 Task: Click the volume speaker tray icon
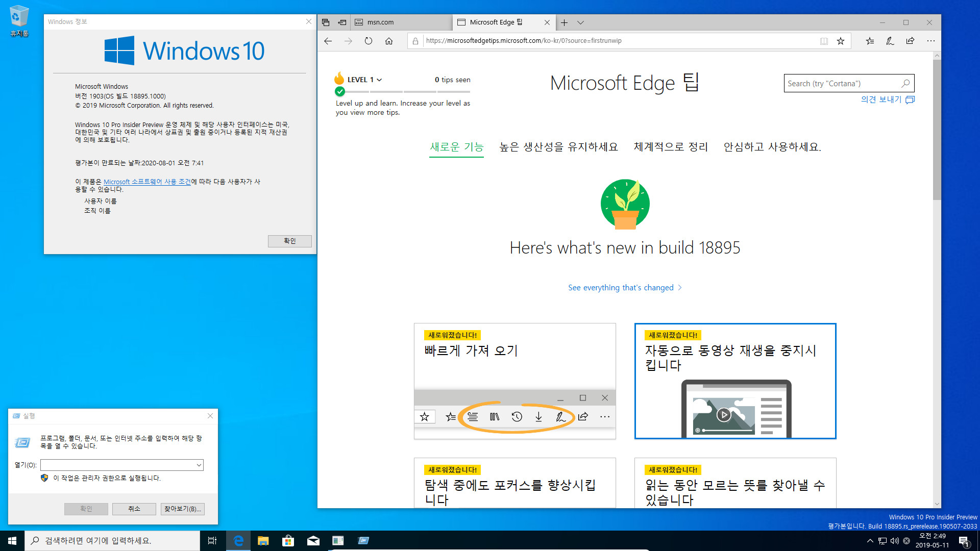click(x=894, y=541)
